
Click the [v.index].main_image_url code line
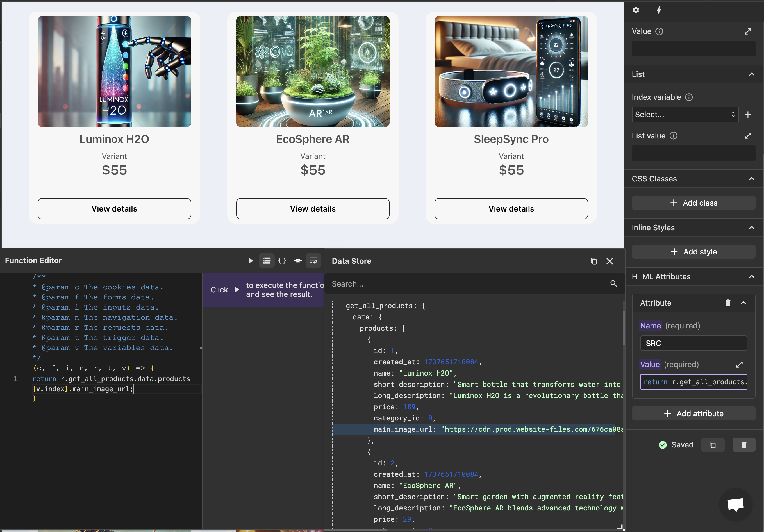[83, 388]
